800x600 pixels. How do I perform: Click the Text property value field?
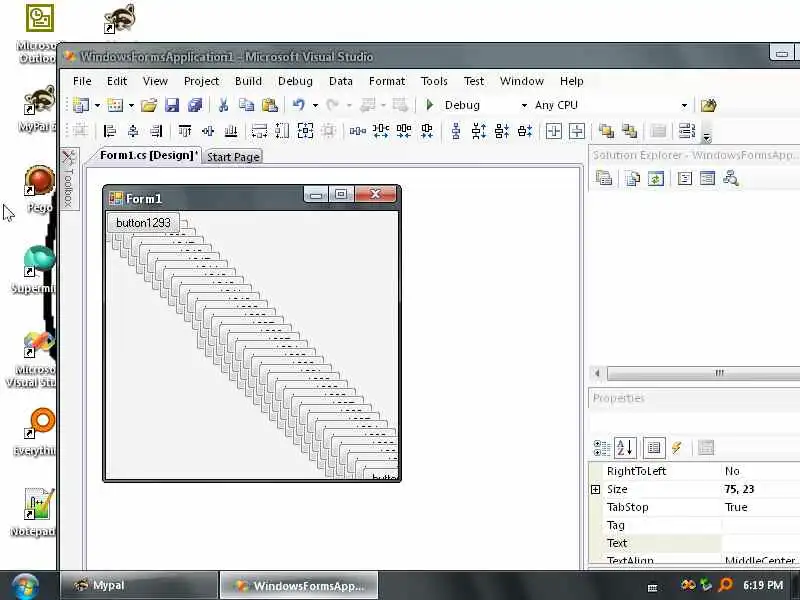coord(761,543)
